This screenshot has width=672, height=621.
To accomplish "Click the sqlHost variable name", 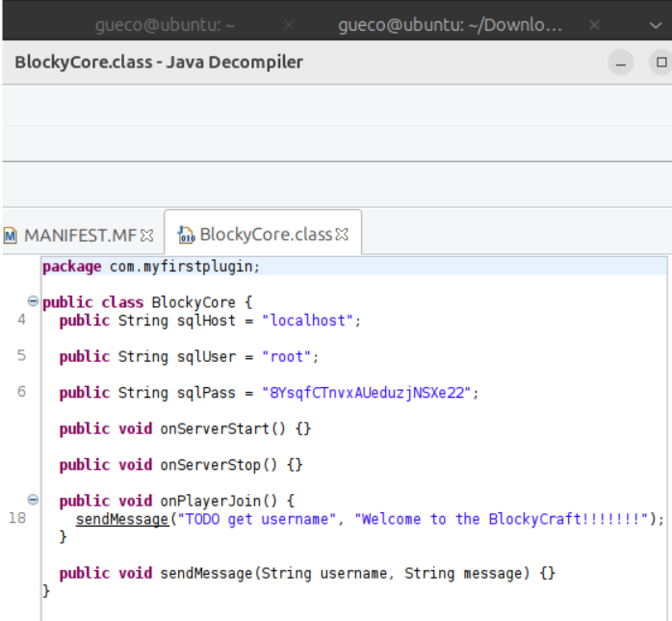I will [x=207, y=321].
